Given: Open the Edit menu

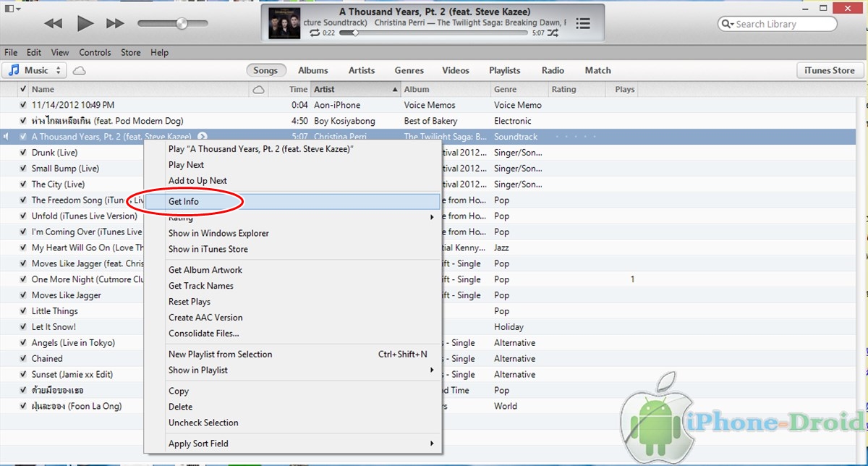Looking at the screenshot, I should click(x=34, y=52).
